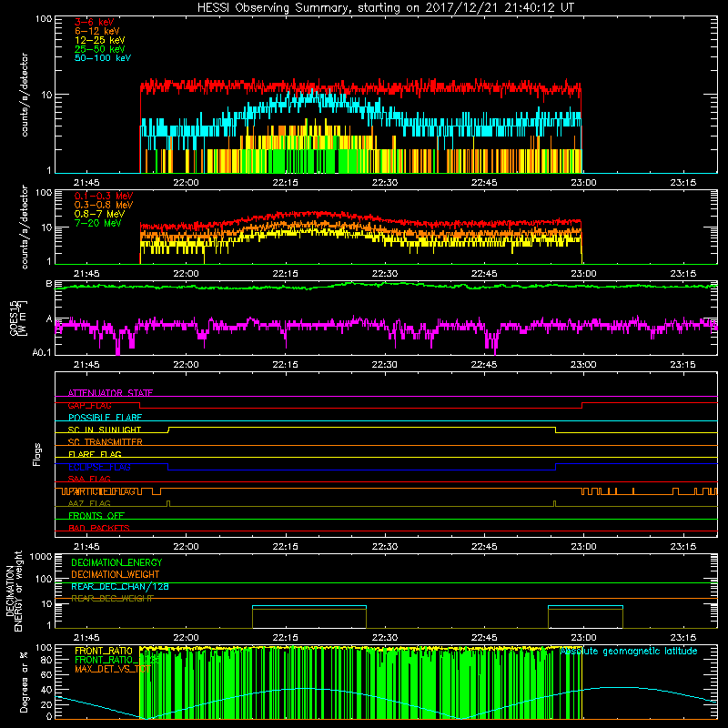Select the GAP_FLAG label
This screenshot has width=728, height=728.
coord(89,405)
